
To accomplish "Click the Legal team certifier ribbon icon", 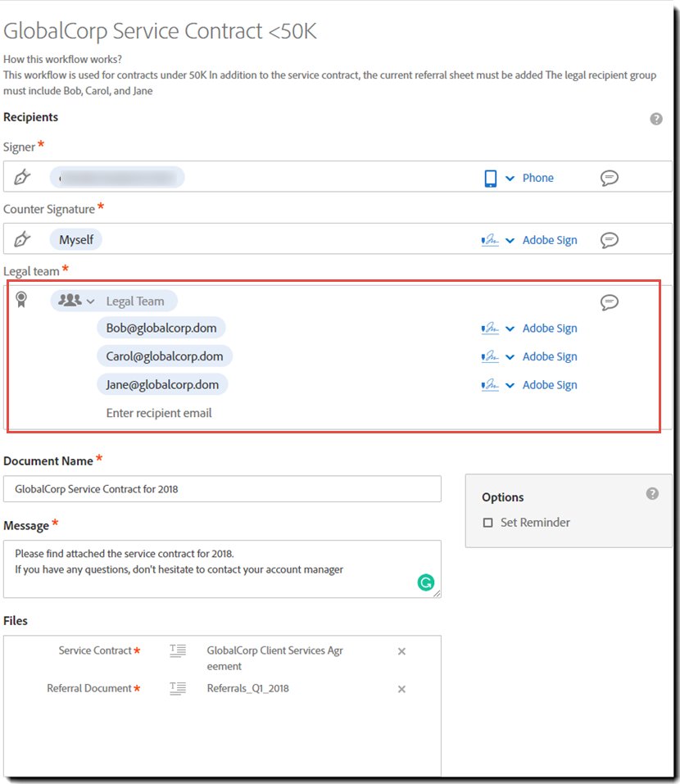I will tap(21, 300).
